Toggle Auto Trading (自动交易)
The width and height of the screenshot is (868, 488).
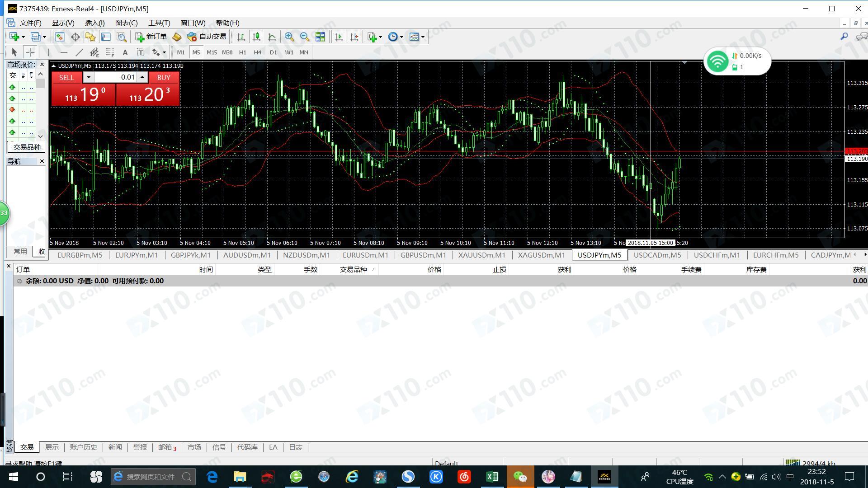pos(207,37)
